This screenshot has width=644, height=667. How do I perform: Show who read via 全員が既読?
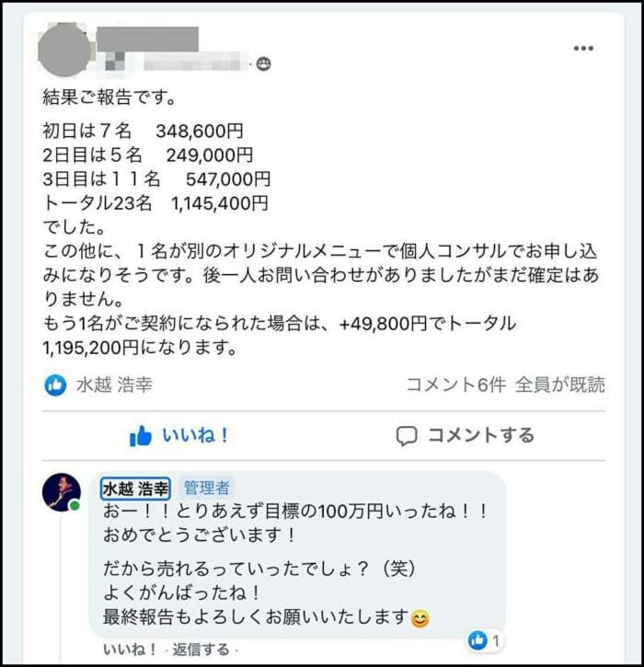click(x=560, y=385)
